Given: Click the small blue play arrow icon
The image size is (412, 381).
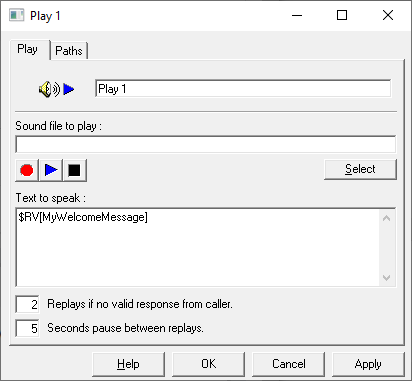Looking at the screenshot, I should click(69, 89).
